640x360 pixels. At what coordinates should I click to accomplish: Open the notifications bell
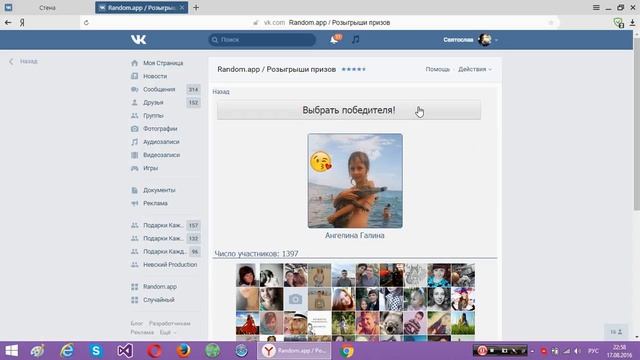click(334, 40)
